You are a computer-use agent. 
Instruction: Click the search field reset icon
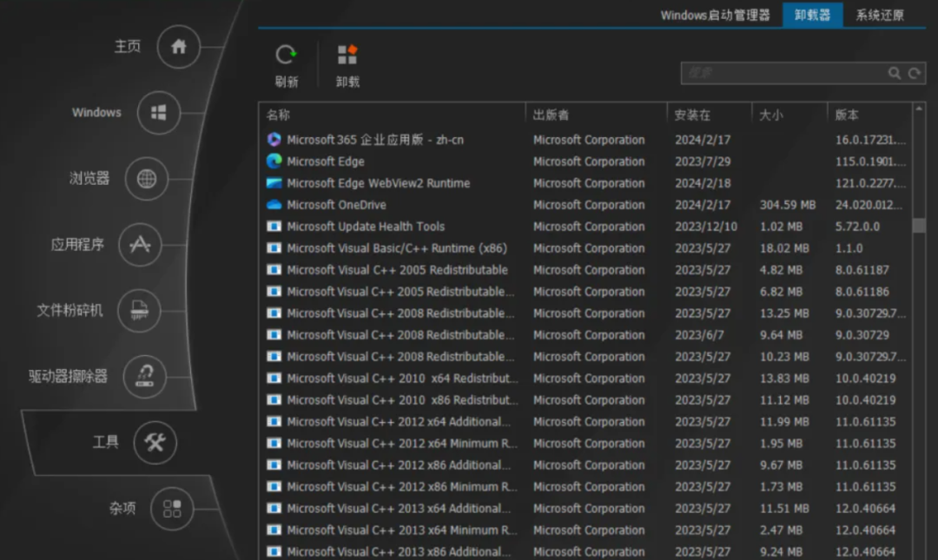pos(914,73)
